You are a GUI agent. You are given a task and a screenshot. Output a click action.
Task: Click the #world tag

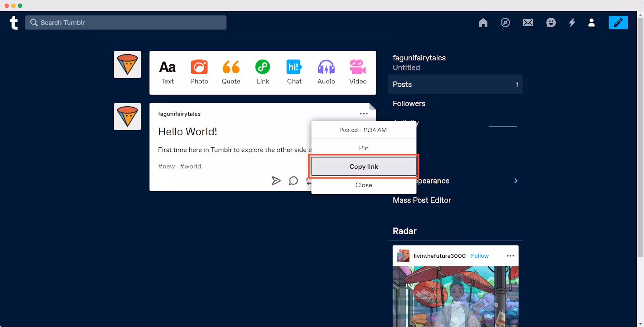tap(190, 166)
